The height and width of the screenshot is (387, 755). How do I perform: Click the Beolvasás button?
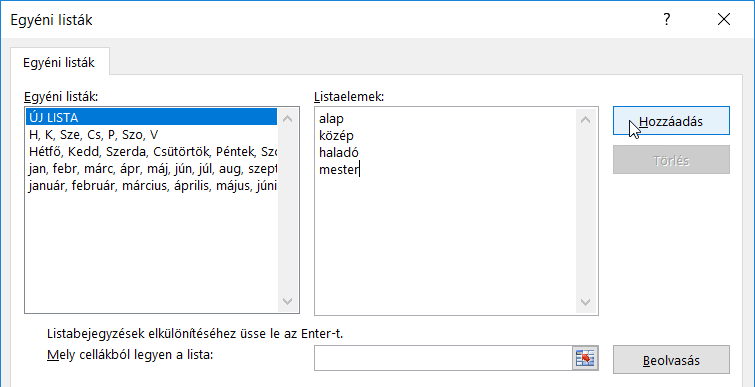click(671, 360)
